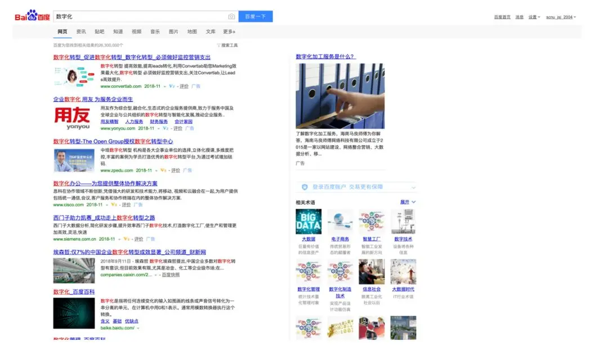
Task: Expand the 登录百度账户 banner chevron
Action: click(x=413, y=187)
